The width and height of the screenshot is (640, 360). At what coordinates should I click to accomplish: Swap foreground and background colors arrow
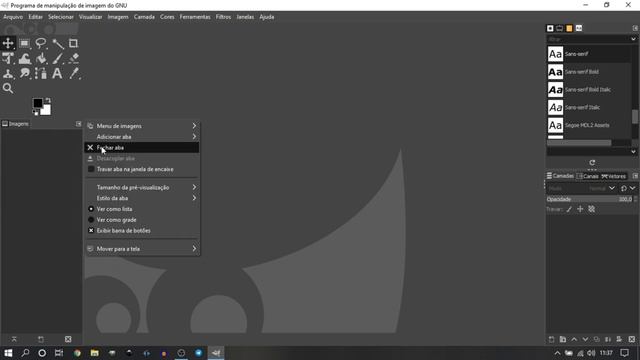48,100
